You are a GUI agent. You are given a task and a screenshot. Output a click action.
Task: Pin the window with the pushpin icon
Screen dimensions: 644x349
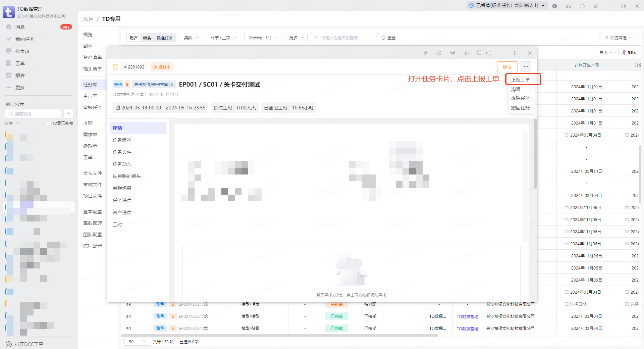click(x=596, y=6)
